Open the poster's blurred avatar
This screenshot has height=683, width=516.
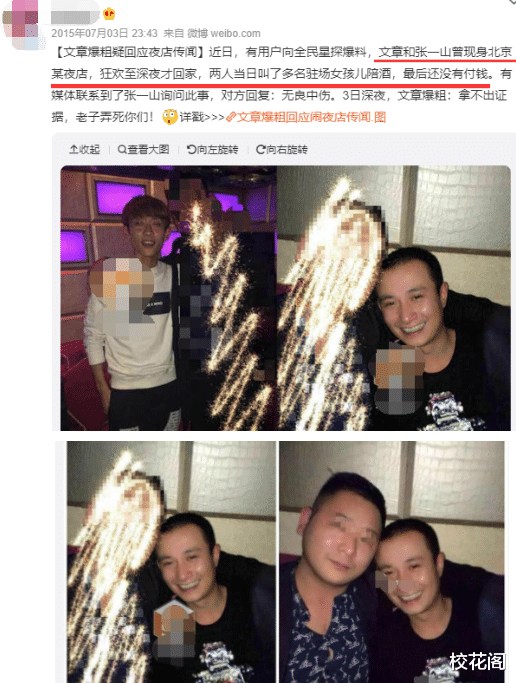23,25
